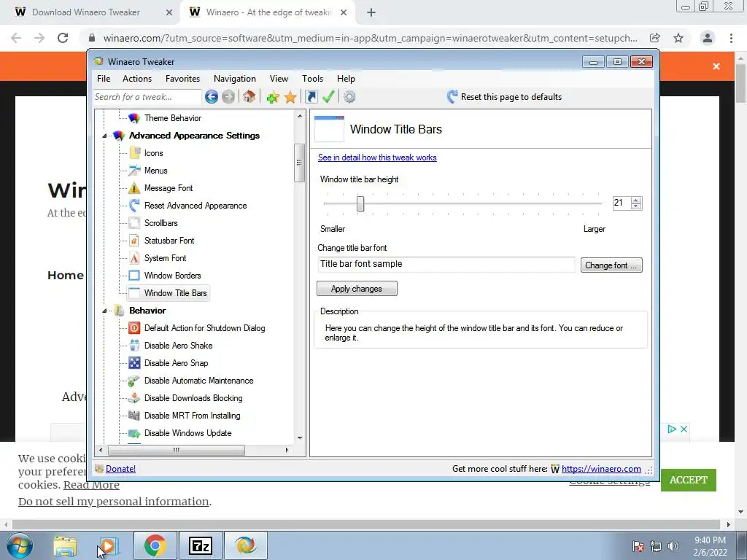Viewport: 747px width, 560px height.
Task: Collapse the Behavior tree group
Action: [x=104, y=311]
